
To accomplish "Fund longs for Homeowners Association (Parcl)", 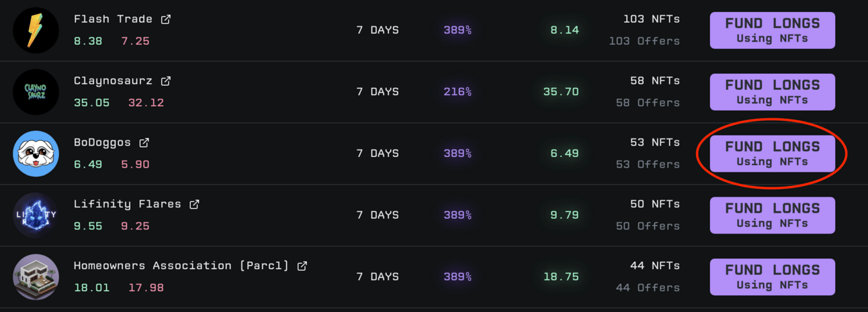I will [x=772, y=276].
